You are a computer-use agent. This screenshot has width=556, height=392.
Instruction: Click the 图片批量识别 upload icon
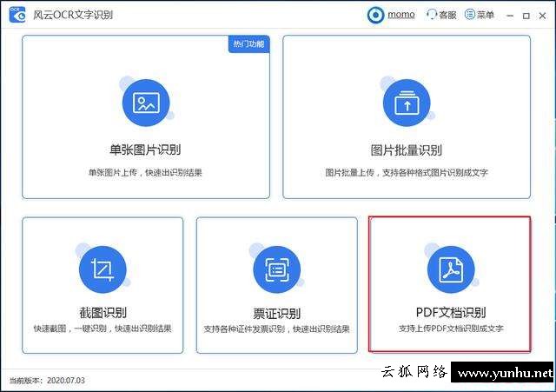(x=407, y=103)
